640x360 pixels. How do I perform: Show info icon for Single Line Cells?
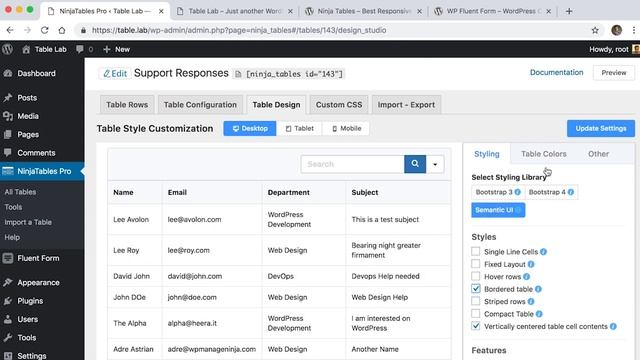[x=543, y=252]
